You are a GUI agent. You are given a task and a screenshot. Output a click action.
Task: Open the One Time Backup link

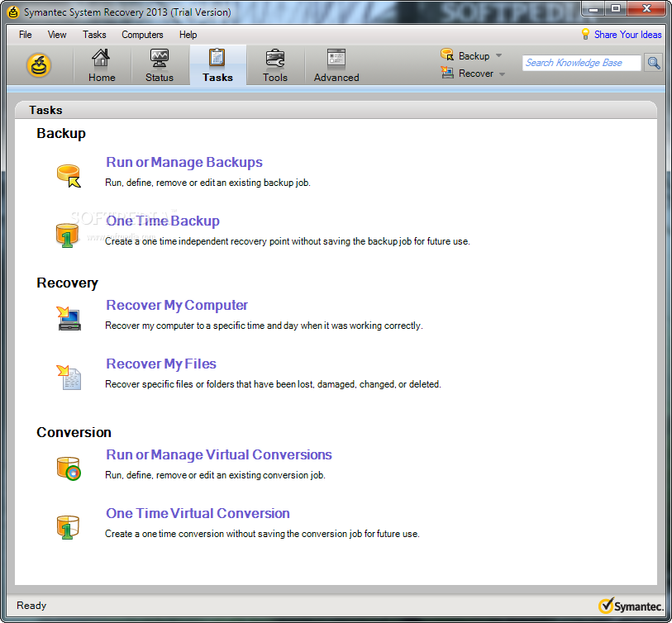pos(163,221)
